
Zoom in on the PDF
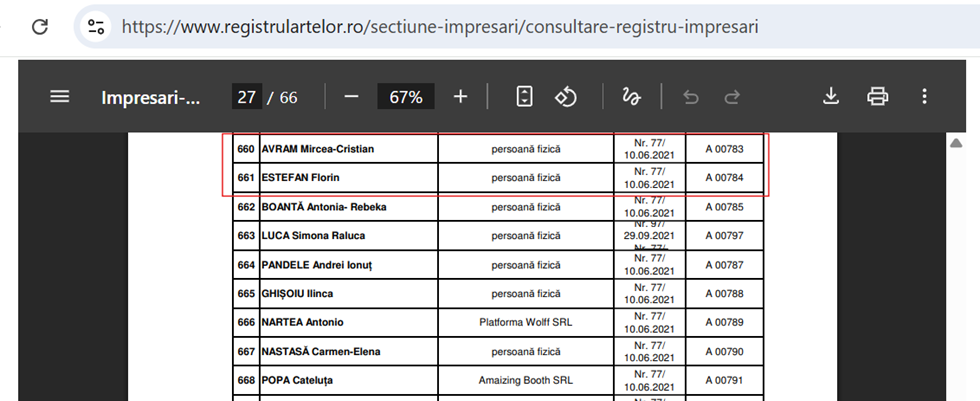coord(460,97)
